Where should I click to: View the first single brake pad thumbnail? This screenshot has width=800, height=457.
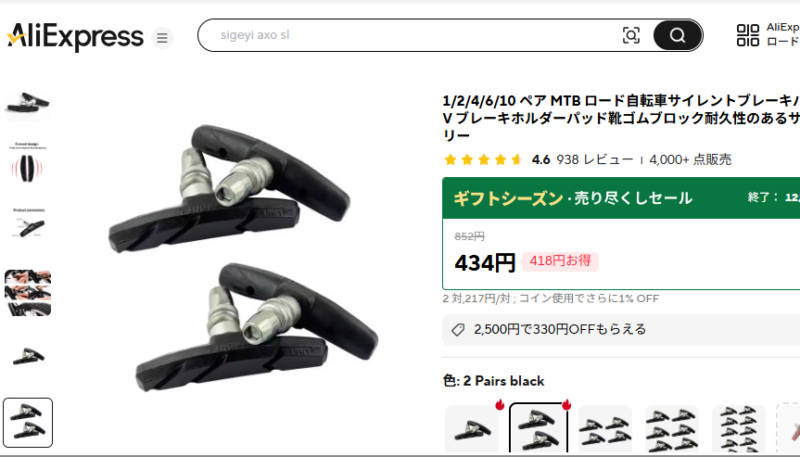click(28, 104)
